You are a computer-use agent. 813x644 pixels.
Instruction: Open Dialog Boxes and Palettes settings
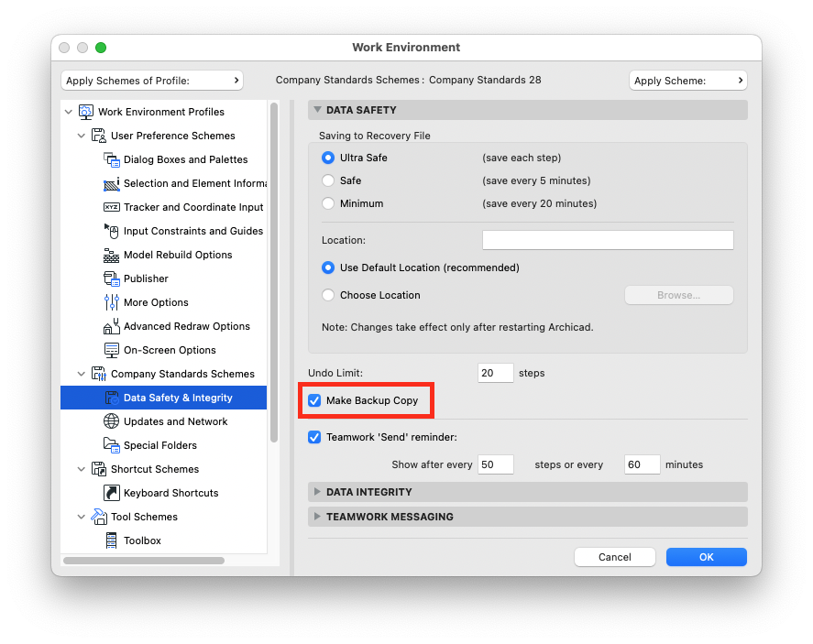point(186,159)
